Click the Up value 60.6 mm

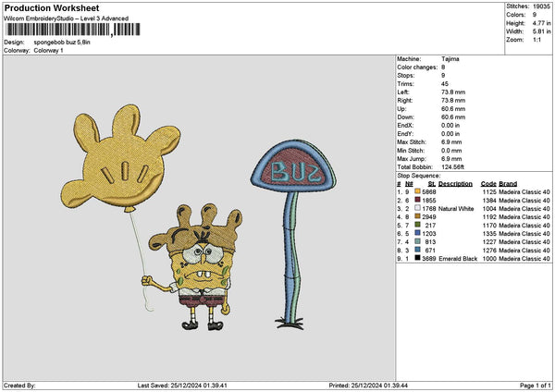point(453,108)
